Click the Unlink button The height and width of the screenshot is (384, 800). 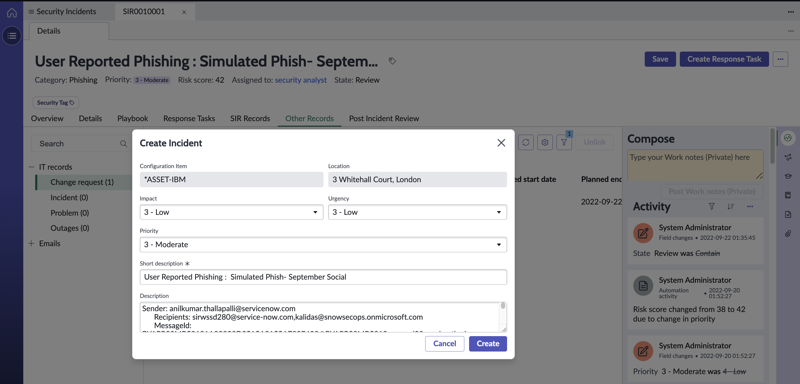594,143
